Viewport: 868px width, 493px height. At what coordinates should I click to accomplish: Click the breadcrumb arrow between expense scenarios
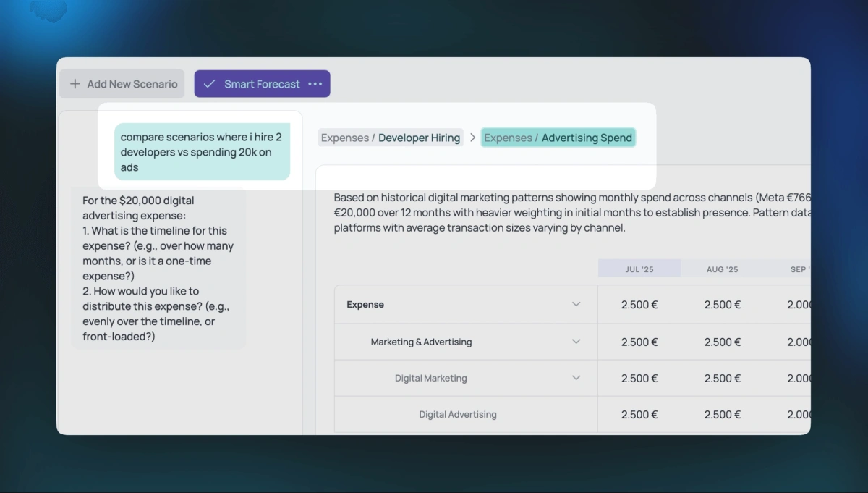[472, 138]
